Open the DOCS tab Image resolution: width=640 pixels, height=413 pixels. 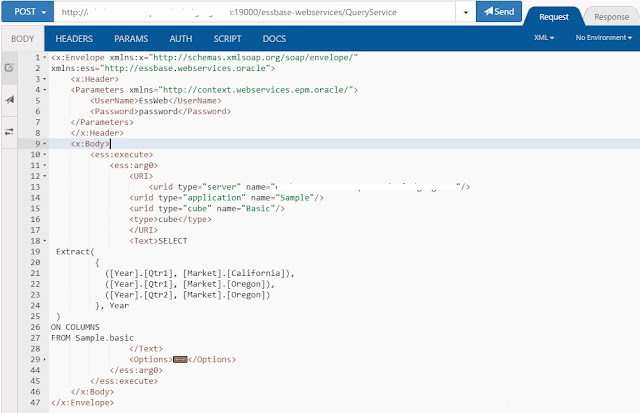point(274,39)
